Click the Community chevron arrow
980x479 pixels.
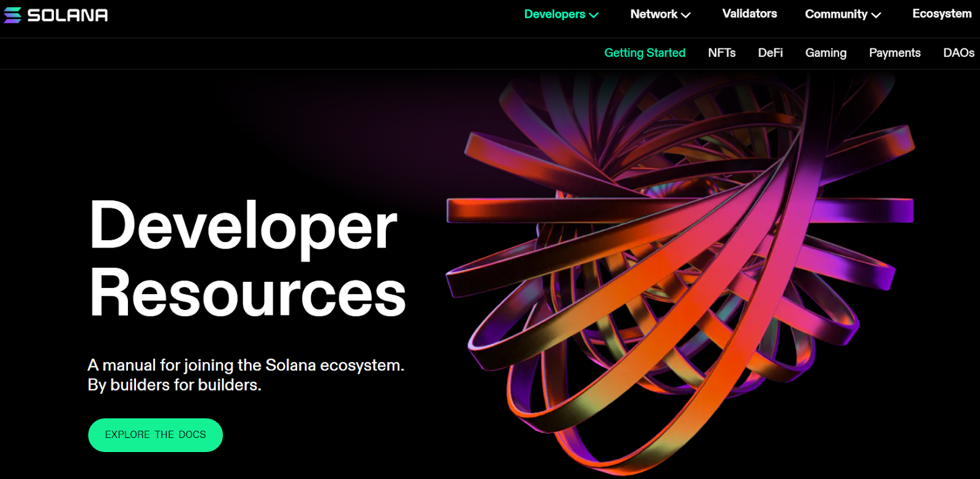click(x=876, y=15)
